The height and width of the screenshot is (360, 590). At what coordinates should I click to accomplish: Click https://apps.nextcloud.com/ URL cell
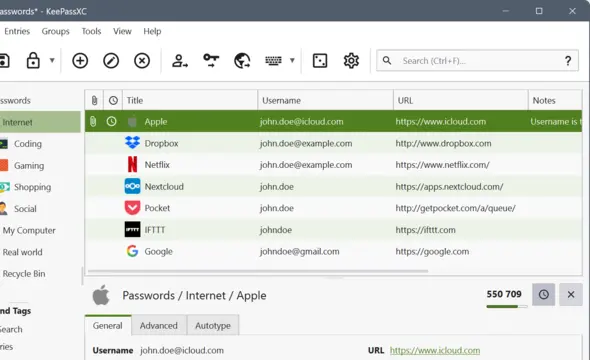[x=449, y=187]
